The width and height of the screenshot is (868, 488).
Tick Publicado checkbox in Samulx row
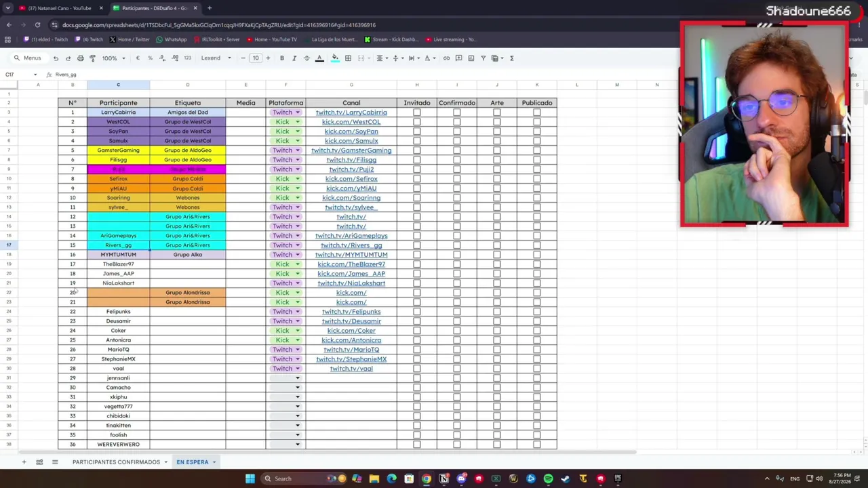(x=537, y=141)
